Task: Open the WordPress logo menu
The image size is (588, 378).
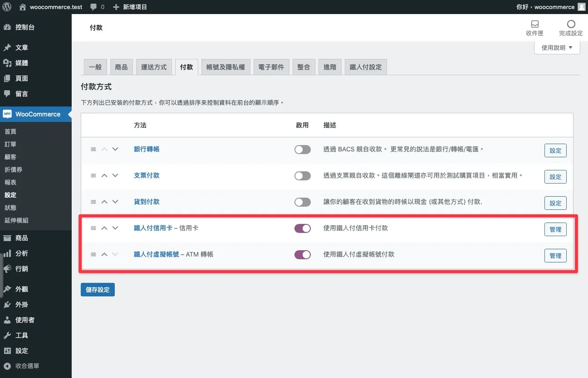Action: tap(6, 6)
